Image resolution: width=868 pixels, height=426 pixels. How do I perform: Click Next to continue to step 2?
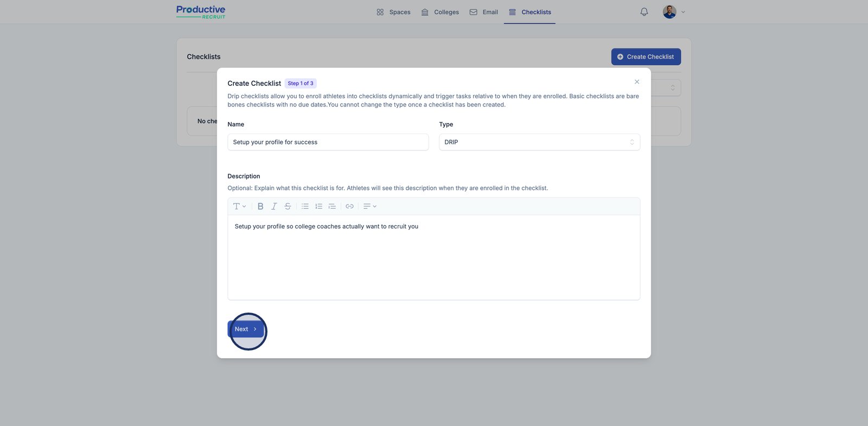(246, 329)
